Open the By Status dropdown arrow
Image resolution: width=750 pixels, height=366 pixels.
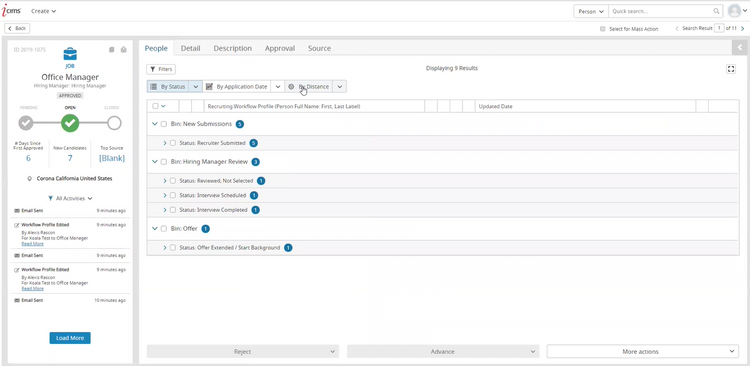click(196, 87)
